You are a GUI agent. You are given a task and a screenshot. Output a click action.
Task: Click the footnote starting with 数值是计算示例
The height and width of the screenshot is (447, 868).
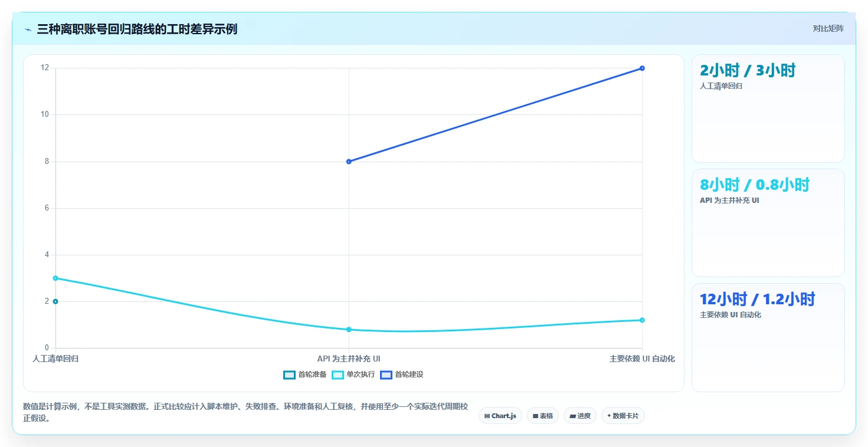coord(245,413)
